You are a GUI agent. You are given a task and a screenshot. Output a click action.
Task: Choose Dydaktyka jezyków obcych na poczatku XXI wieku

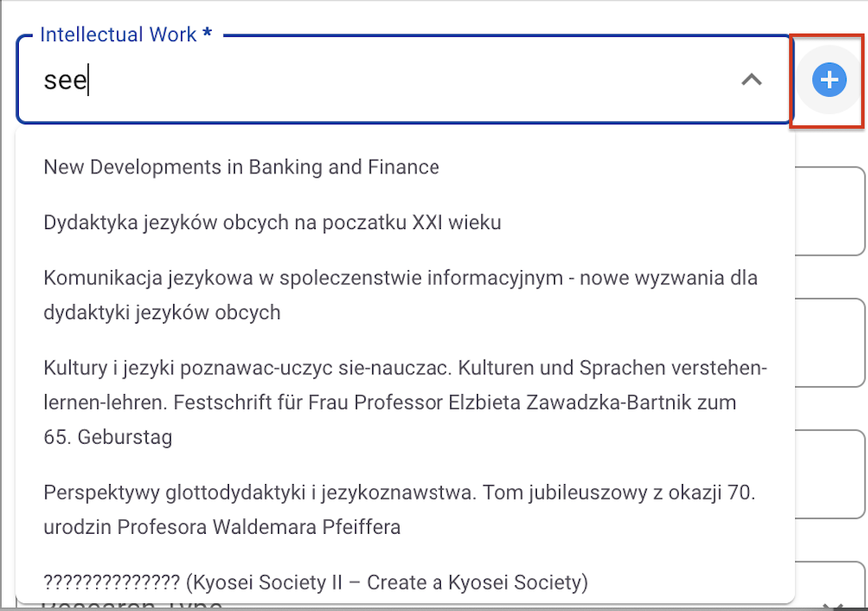[272, 222]
